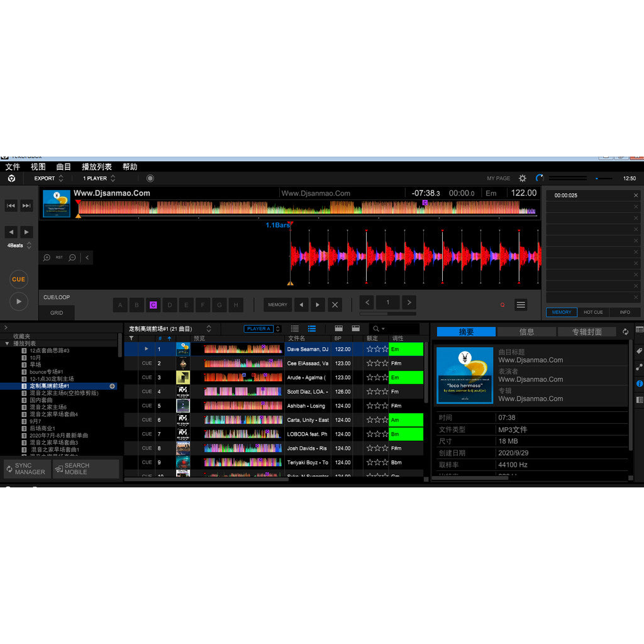Image resolution: width=644 pixels, height=644 pixels.
Task: Change the 4Beats jump size dropdown
Action: point(19,245)
